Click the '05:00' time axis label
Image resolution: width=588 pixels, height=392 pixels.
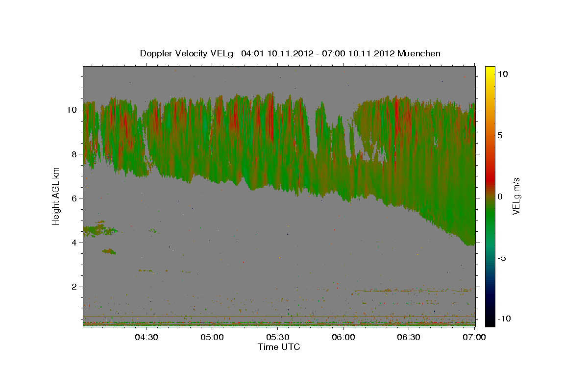pos(212,337)
